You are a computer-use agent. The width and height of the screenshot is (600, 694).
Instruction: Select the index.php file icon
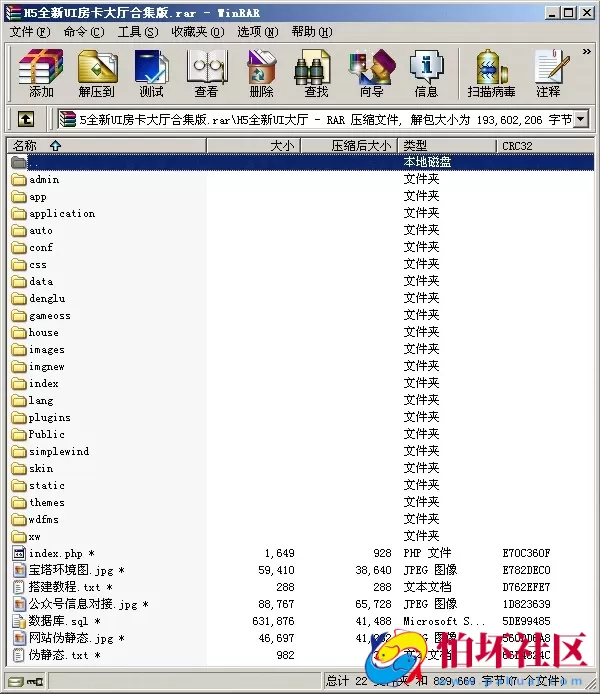[x=19, y=553]
